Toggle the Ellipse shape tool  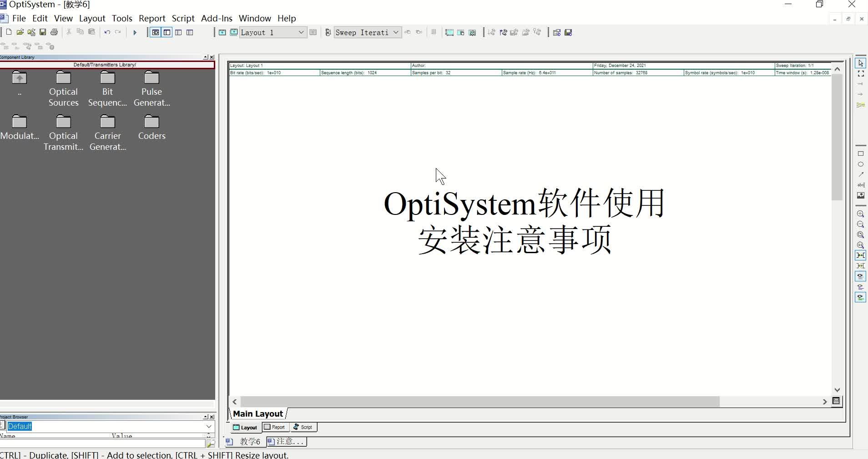coord(861,164)
